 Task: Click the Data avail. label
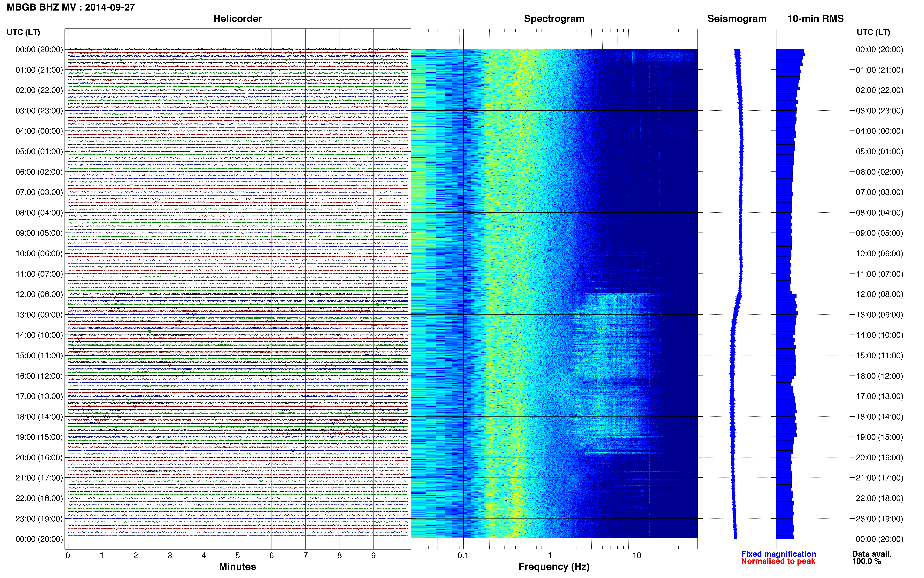872,554
